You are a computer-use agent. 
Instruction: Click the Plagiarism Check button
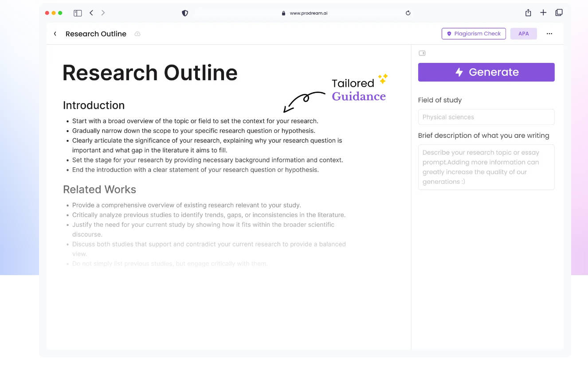pos(474,34)
